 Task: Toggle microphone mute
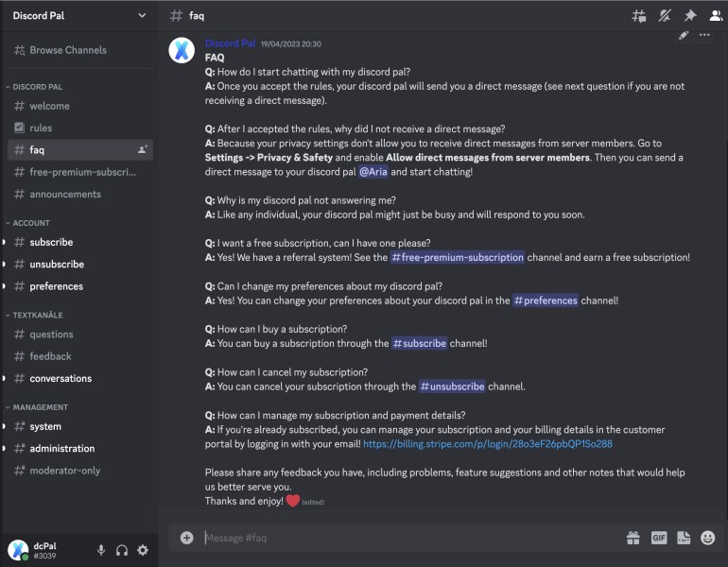(x=101, y=550)
